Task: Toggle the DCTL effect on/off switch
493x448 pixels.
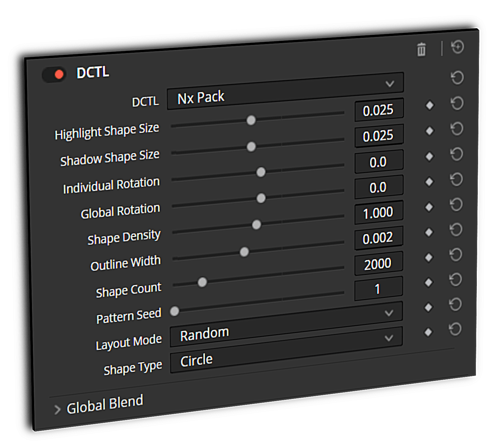Action: coord(54,75)
